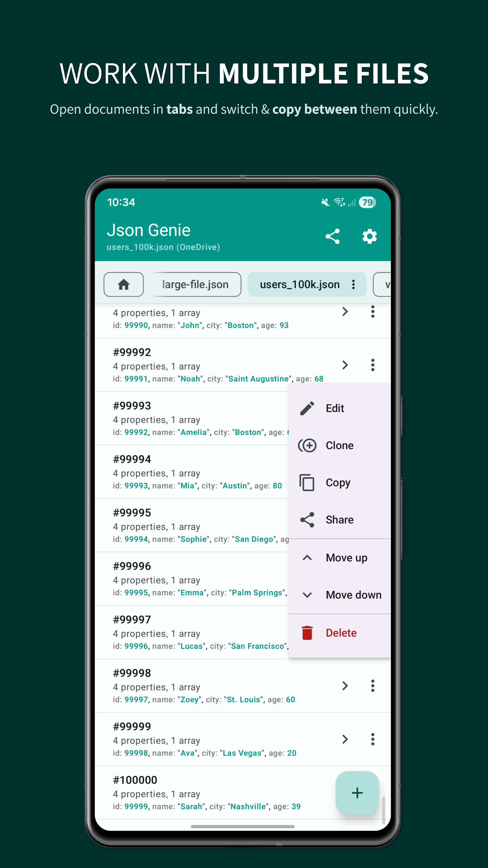Image resolution: width=488 pixels, height=868 pixels.
Task: Tap the Share icon in the context menu
Action: click(307, 520)
